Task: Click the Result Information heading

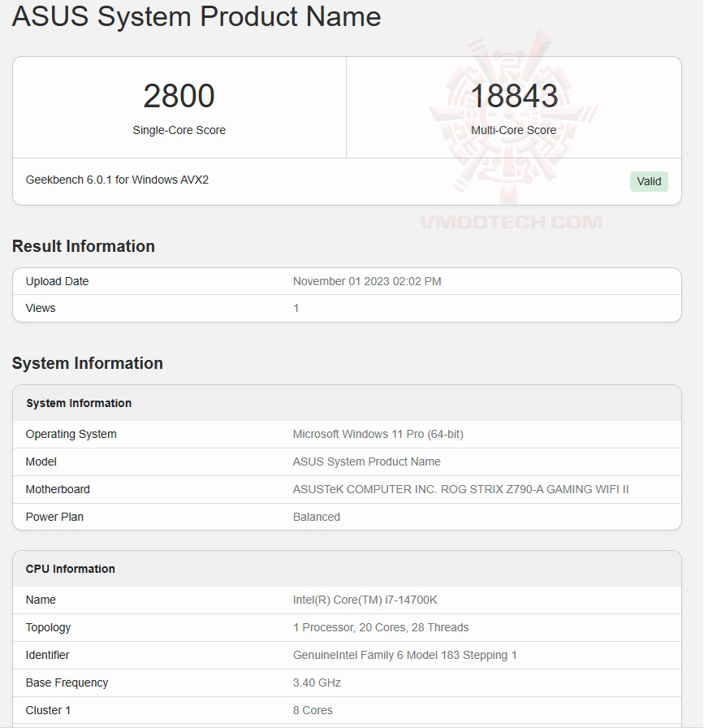Action: tap(84, 246)
